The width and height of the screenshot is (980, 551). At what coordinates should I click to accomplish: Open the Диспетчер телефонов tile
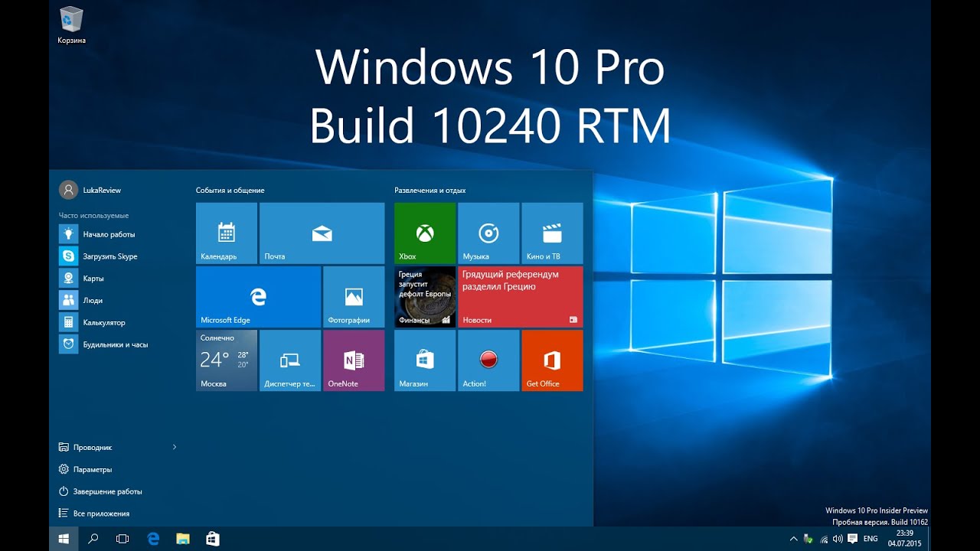click(x=290, y=360)
